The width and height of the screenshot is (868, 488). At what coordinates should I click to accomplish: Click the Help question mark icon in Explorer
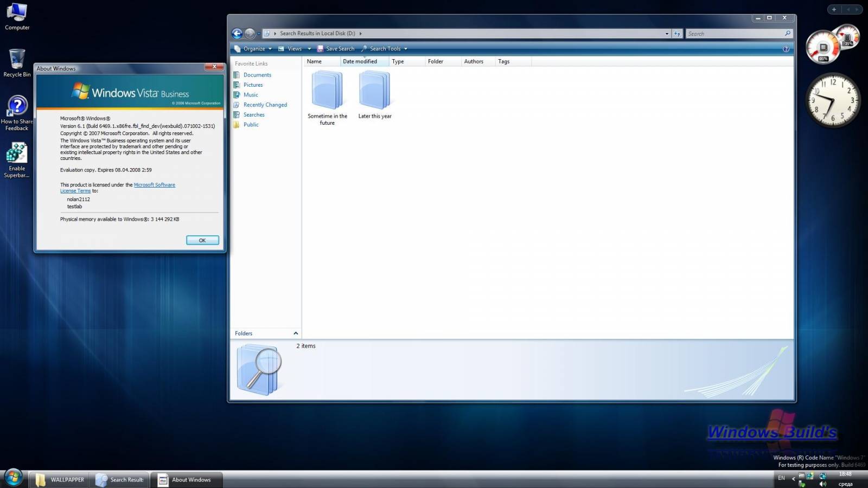coord(786,49)
